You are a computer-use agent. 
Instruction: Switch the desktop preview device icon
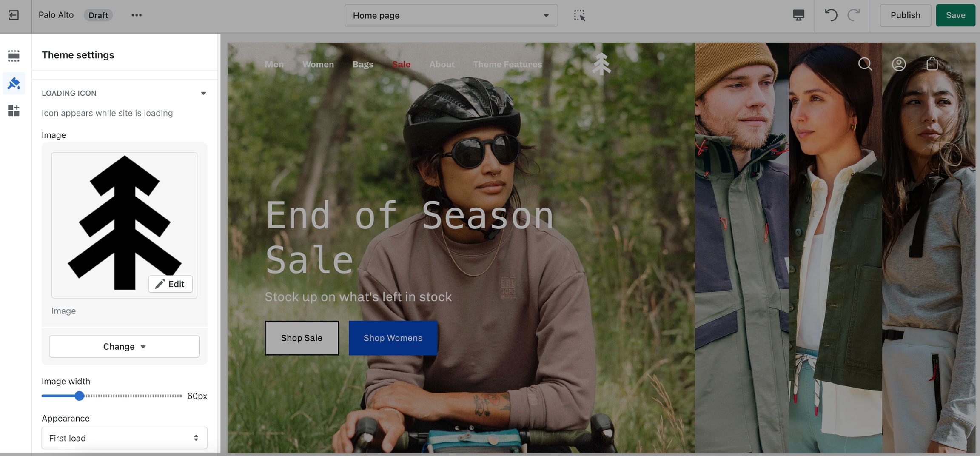click(798, 15)
